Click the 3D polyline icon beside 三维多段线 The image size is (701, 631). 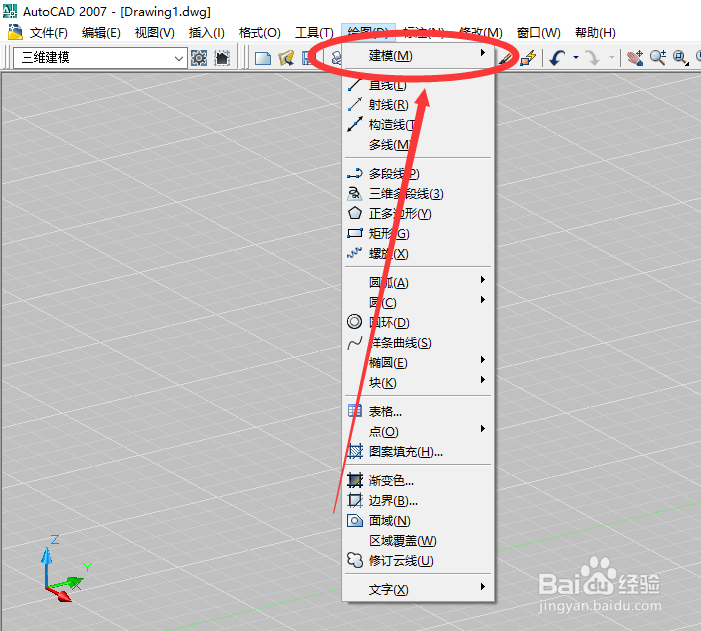(355, 193)
